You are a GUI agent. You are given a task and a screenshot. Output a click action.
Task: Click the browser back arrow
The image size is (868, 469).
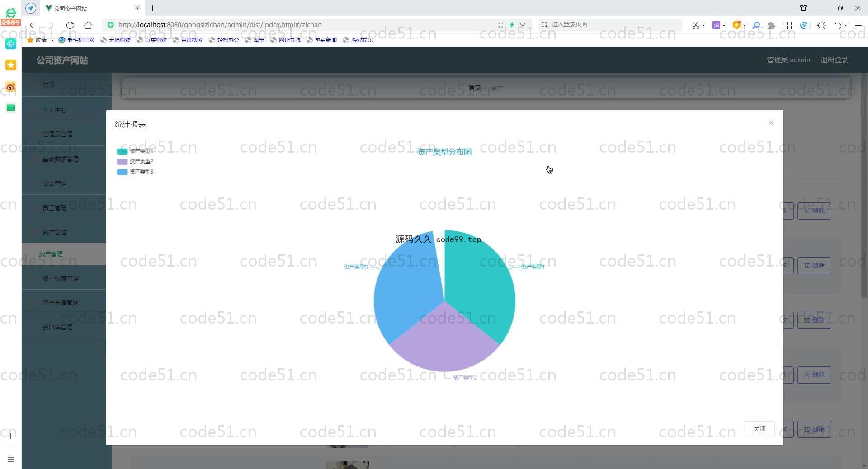point(32,25)
